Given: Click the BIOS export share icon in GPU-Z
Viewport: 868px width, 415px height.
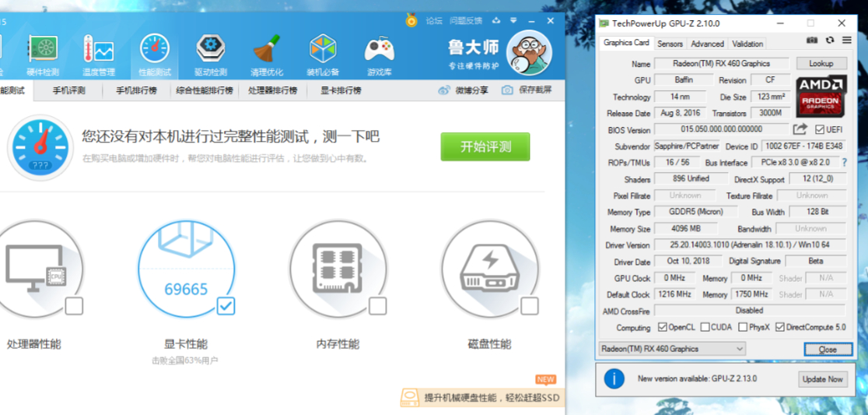Looking at the screenshot, I should (x=800, y=129).
